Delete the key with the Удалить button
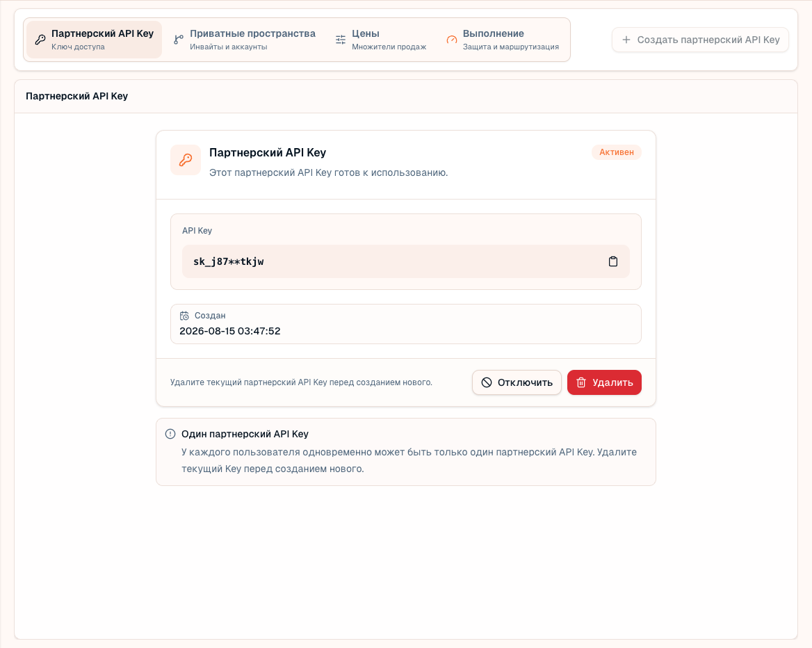The width and height of the screenshot is (812, 648). click(604, 382)
